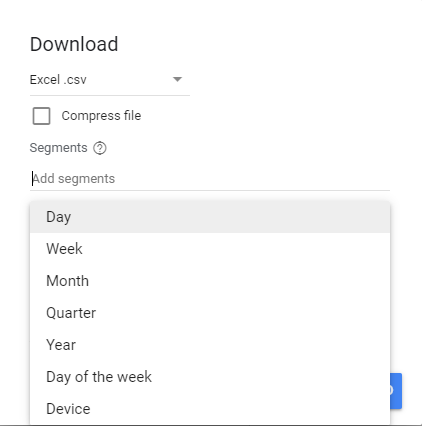Click empty area right of Device option
This screenshot has width=422, height=426.
point(240,409)
